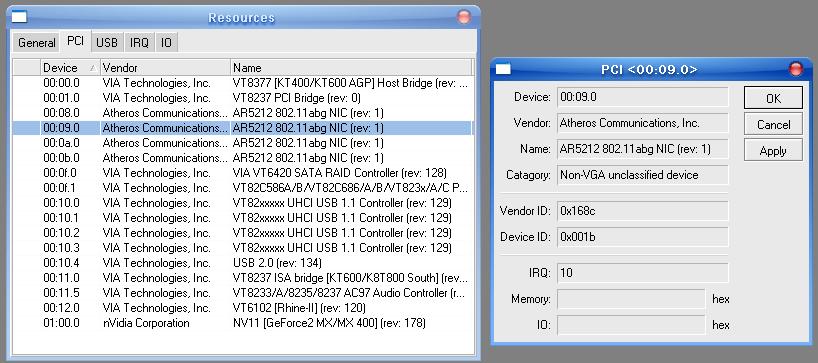Click the Device ID field 0x001b
The image size is (818, 363).
click(642, 237)
